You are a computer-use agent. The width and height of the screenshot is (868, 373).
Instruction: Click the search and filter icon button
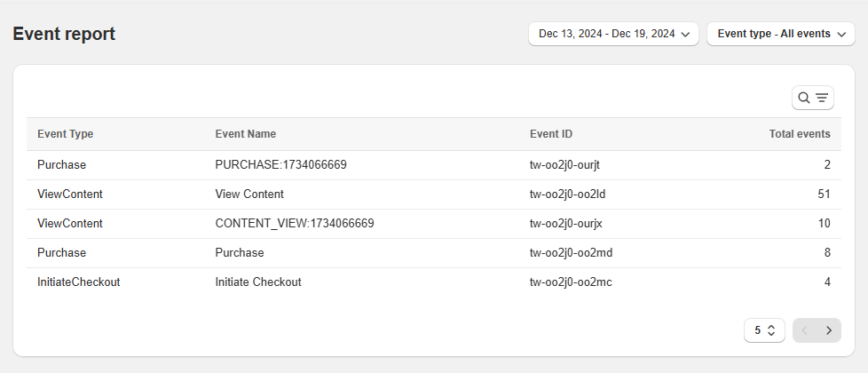(x=812, y=98)
